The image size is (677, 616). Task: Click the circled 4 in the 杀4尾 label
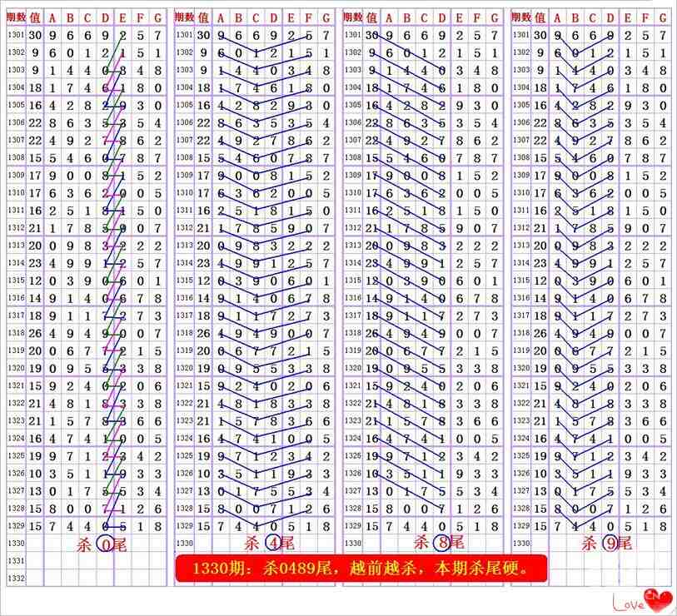point(274,544)
